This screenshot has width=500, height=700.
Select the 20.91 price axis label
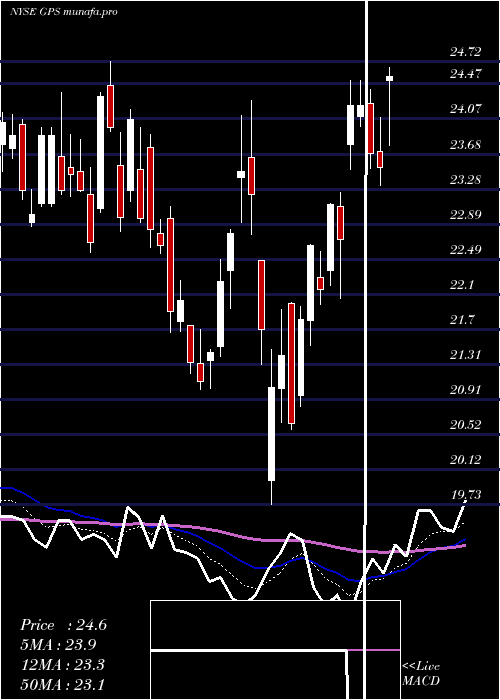(466, 390)
